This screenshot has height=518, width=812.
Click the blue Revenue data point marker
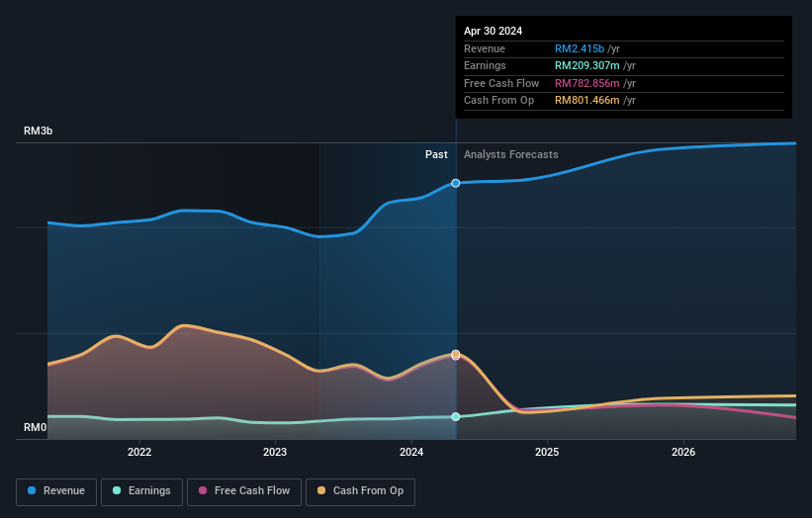click(x=456, y=183)
